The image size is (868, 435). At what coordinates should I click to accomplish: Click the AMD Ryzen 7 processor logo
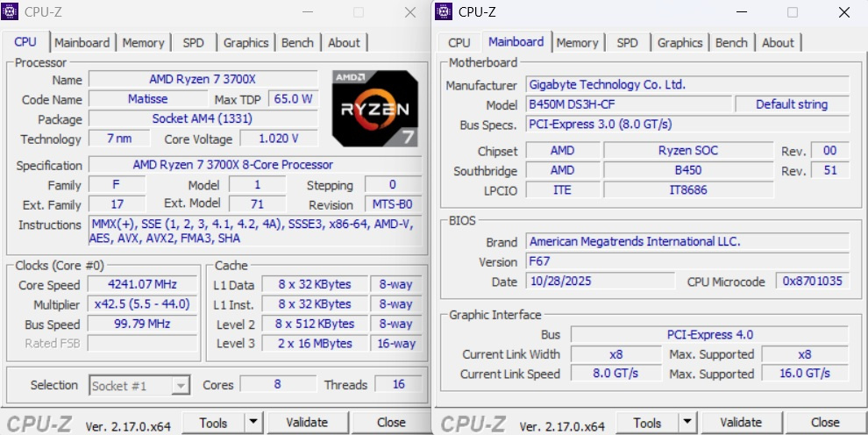[375, 109]
